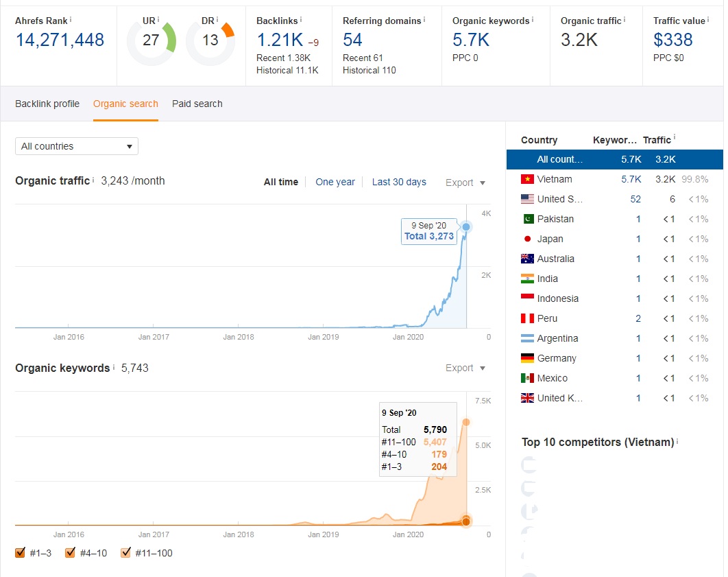The image size is (728, 577).
Task: Click the Peru flag icon
Action: coord(527,318)
